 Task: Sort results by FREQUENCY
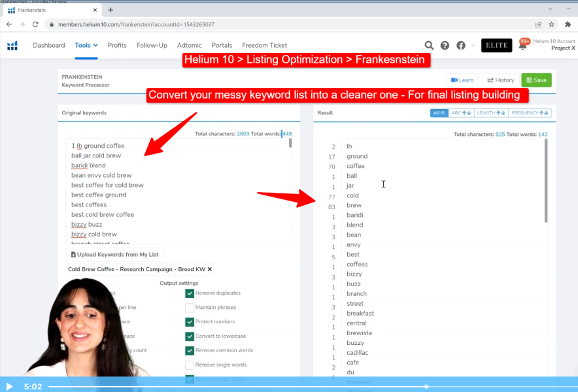click(x=530, y=113)
